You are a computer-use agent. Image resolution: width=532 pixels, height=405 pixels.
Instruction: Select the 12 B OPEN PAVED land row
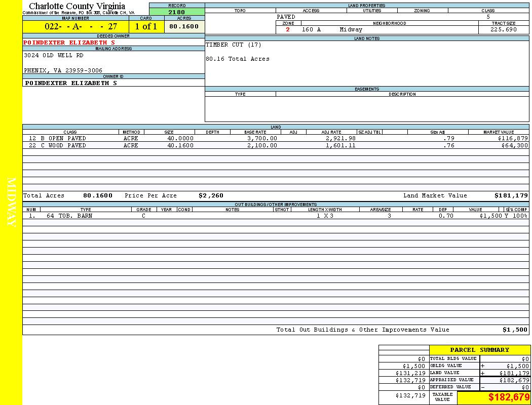tap(57, 138)
